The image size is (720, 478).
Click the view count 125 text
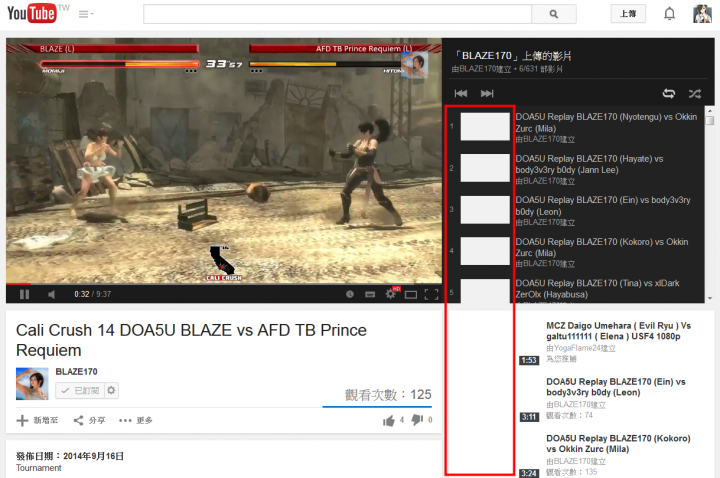(388, 394)
